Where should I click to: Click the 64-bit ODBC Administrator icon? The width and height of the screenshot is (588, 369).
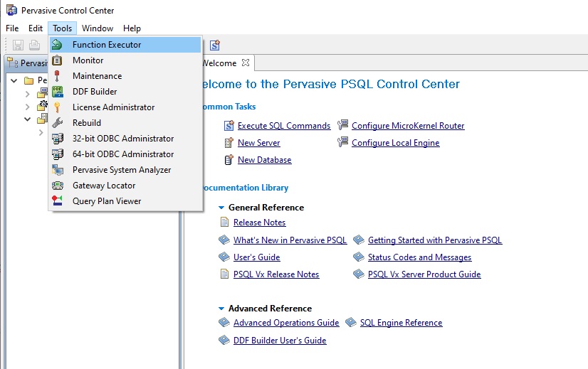(x=58, y=154)
